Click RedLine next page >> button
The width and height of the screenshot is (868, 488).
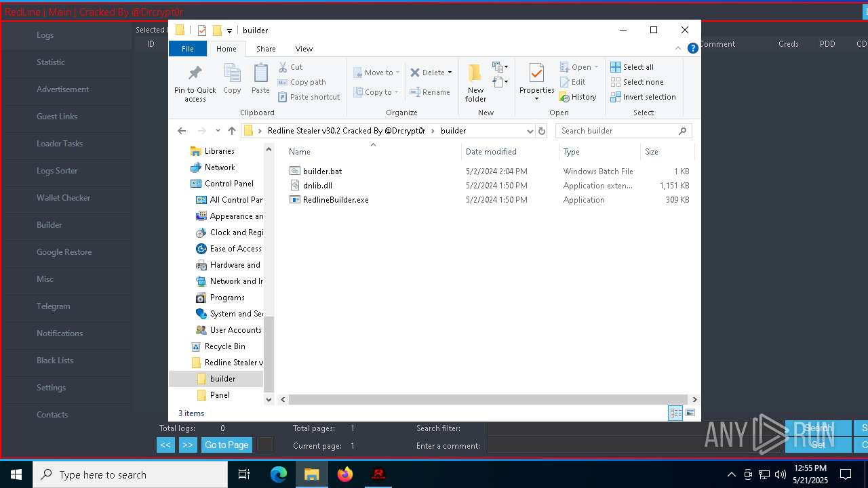tap(188, 445)
